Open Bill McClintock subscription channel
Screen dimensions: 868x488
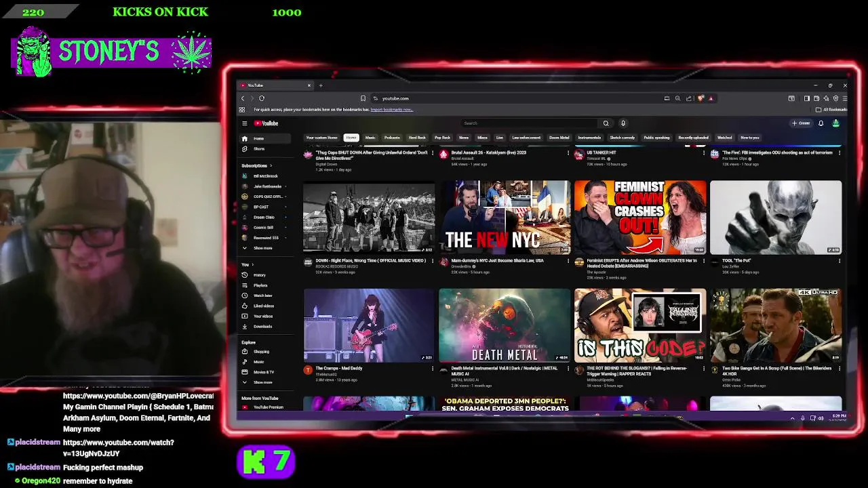pos(265,176)
